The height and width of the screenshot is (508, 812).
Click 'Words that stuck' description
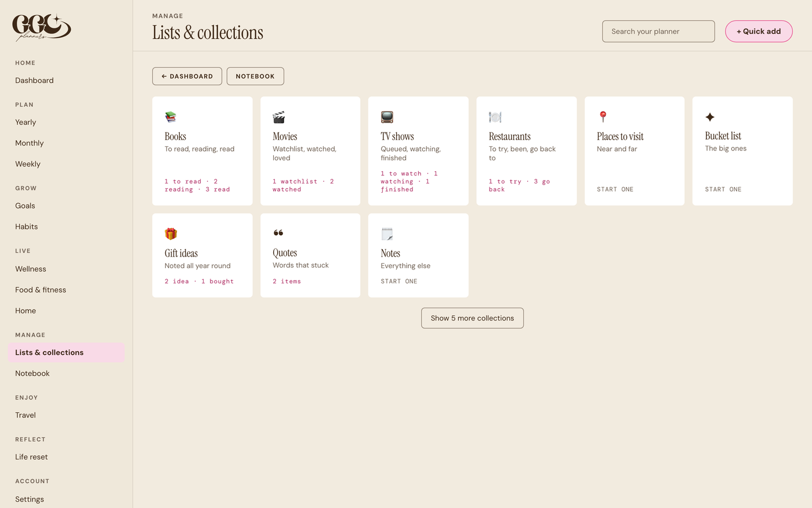point(300,265)
